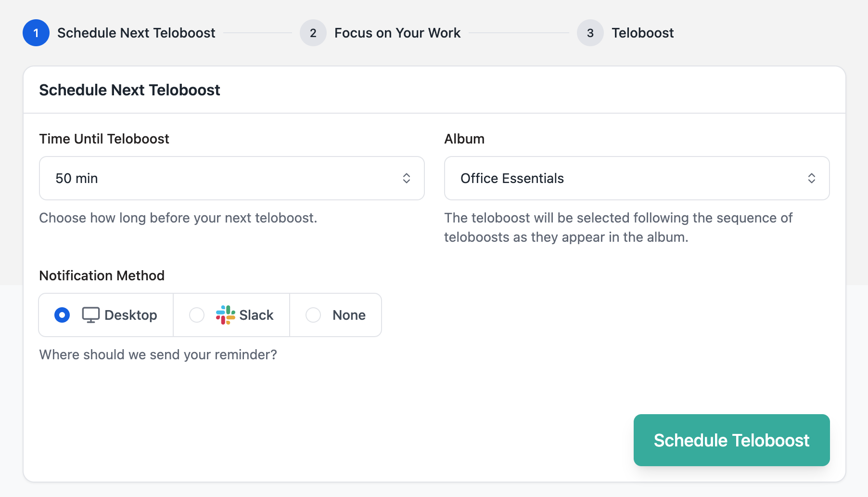Choose the Slack notification label
This screenshot has height=497, width=868.
pos(256,315)
